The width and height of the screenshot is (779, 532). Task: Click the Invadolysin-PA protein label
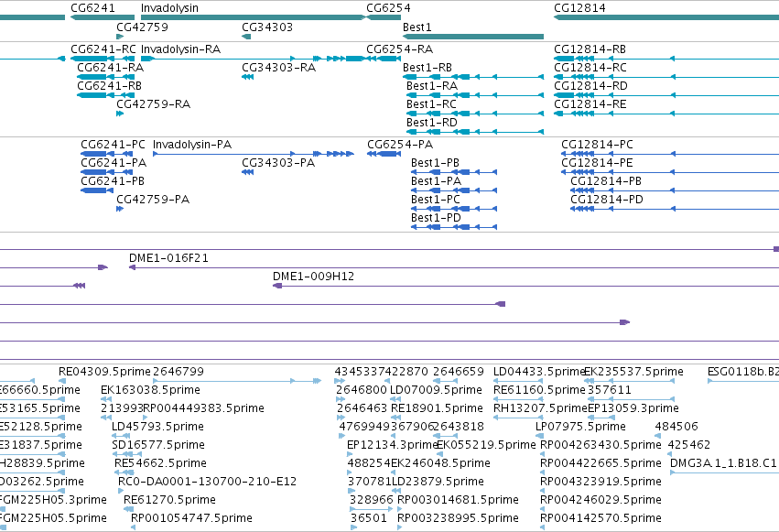192,145
